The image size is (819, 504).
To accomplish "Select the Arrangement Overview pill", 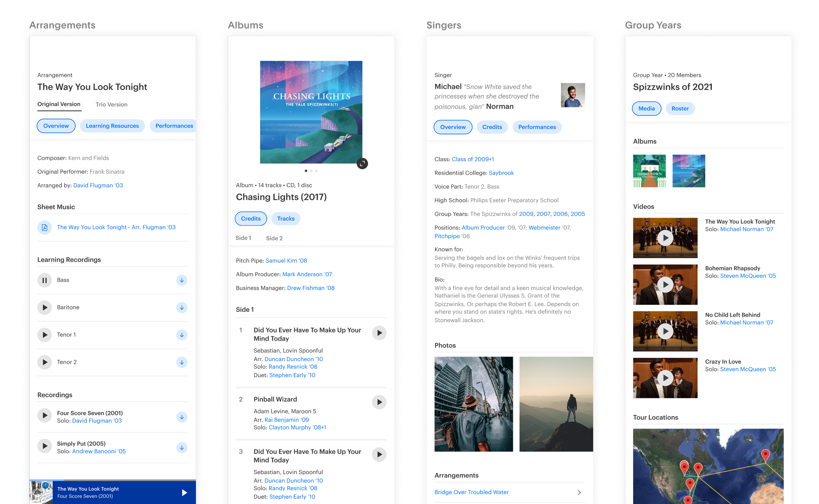I will coord(56,126).
